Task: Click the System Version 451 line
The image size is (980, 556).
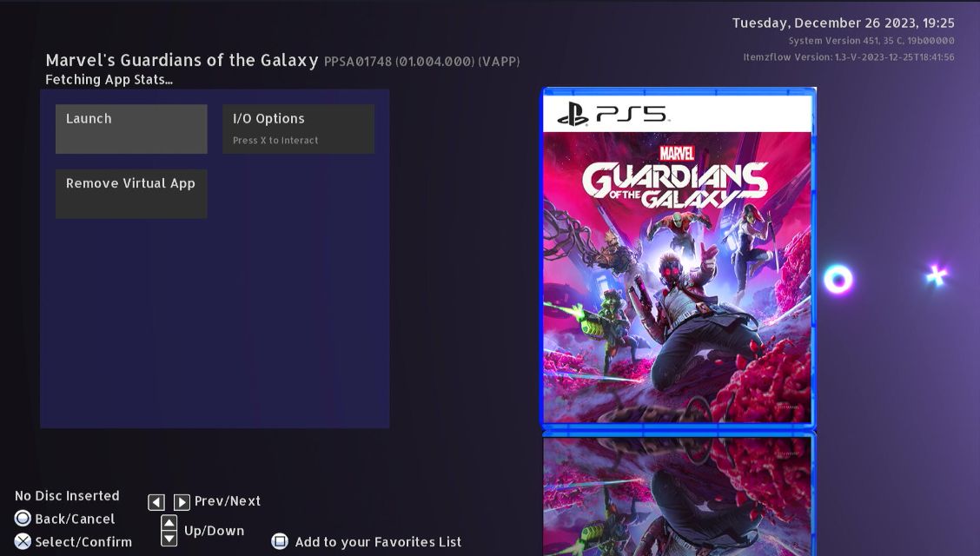Action: coord(871,41)
